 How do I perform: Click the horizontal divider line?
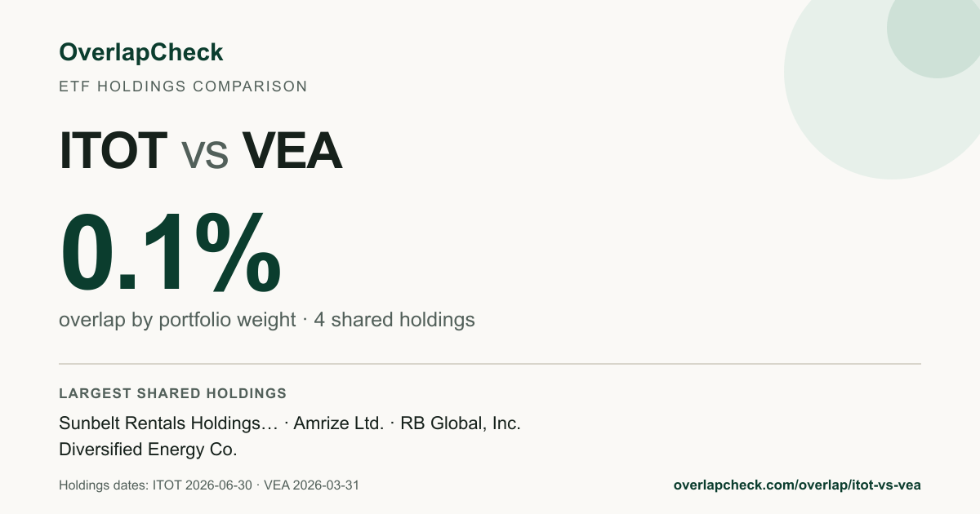pos(490,364)
